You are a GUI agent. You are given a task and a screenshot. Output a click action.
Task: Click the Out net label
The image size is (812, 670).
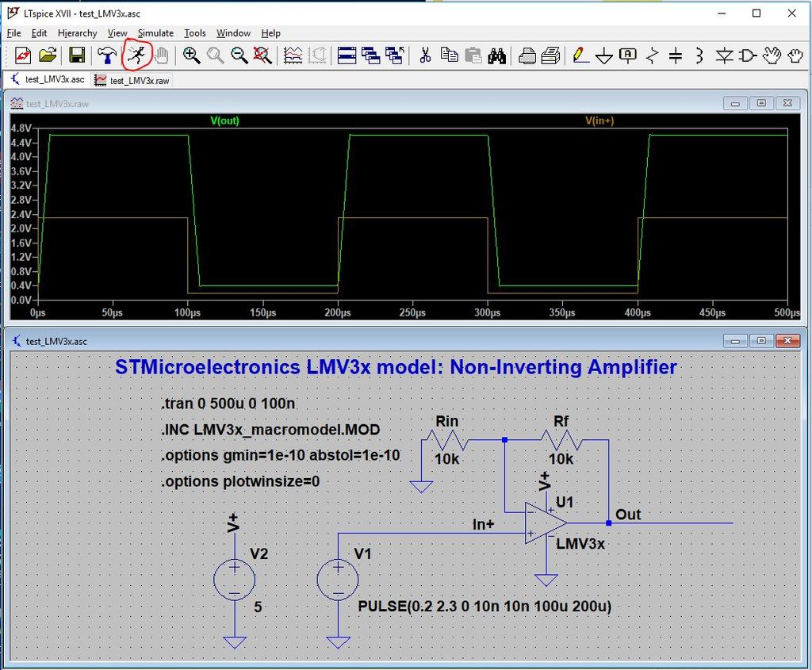[628, 514]
